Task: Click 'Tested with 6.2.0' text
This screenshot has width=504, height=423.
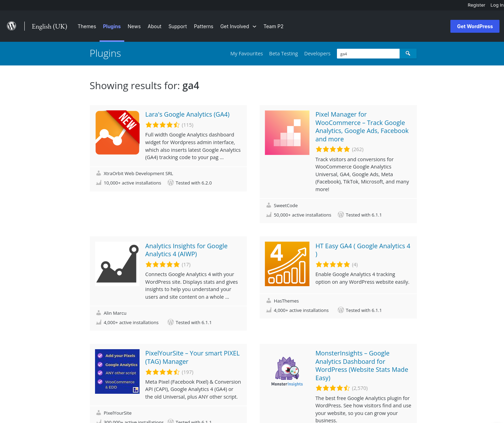Action: 194,183
